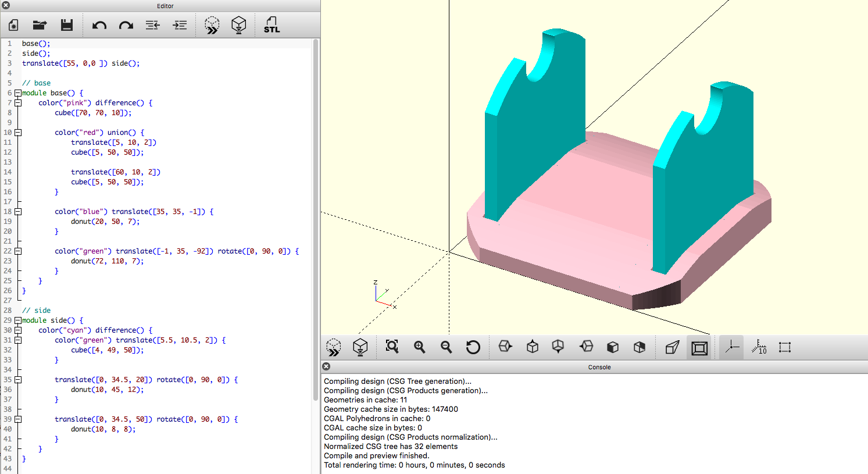Click the '// side' comment line
This screenshot has width=868, height=474.
pyautogui.click(x=36, y=311)
